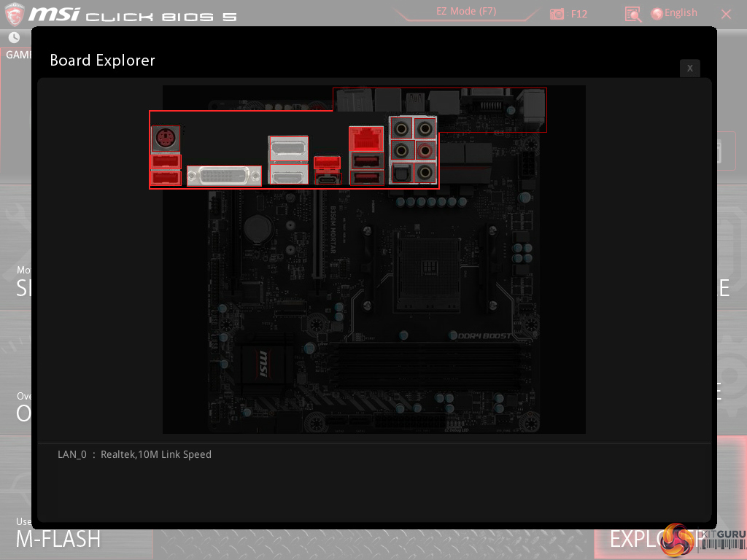Switch to EZ Mode (F7)
This screenshot has width=747, height=560.
466,11
